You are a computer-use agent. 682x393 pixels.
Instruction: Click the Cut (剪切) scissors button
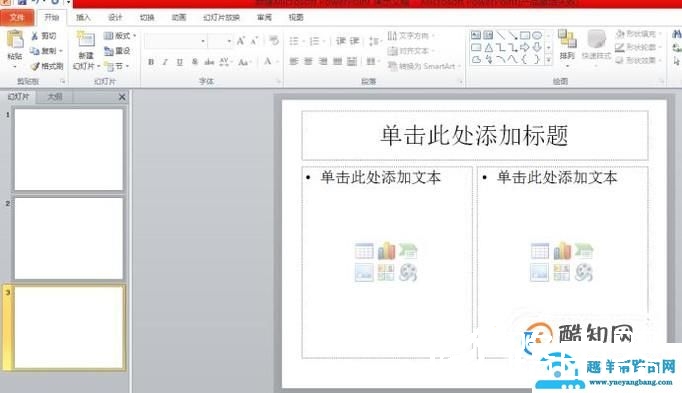point(43,36)
